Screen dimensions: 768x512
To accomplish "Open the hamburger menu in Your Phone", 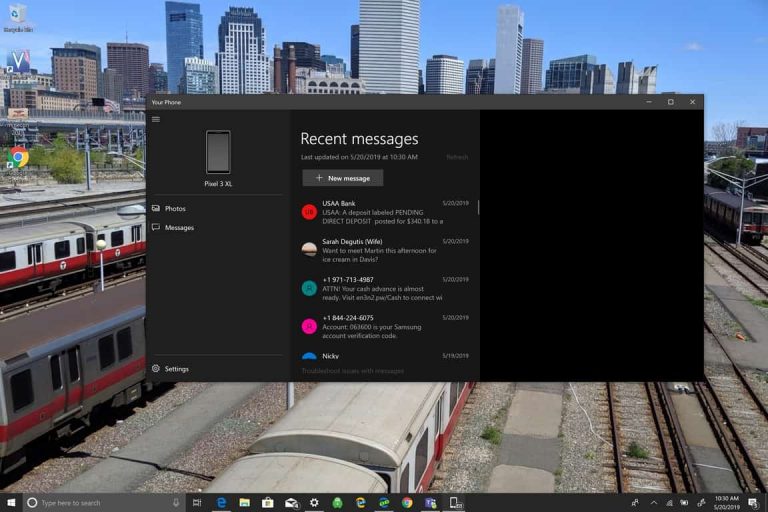I will pos(156,119).
